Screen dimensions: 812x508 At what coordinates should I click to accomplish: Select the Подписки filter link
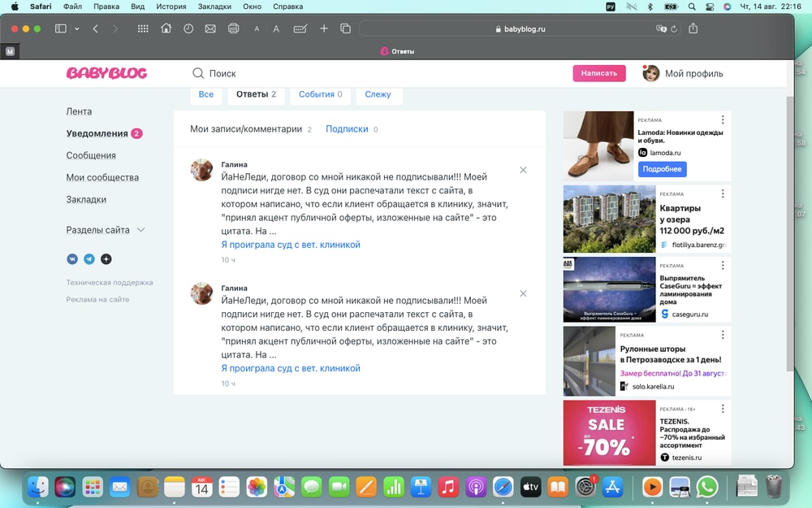tap(347, 129)
